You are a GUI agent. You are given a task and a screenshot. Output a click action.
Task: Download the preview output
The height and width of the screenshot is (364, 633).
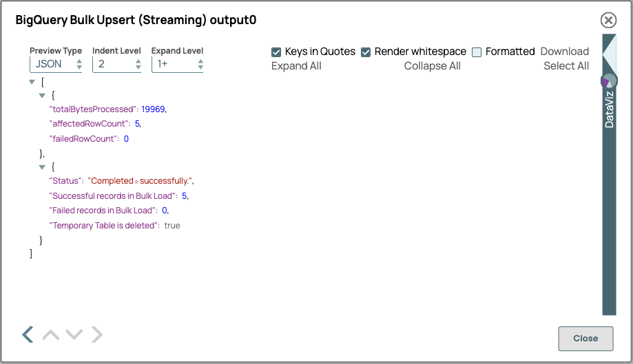tap(564, 52)
